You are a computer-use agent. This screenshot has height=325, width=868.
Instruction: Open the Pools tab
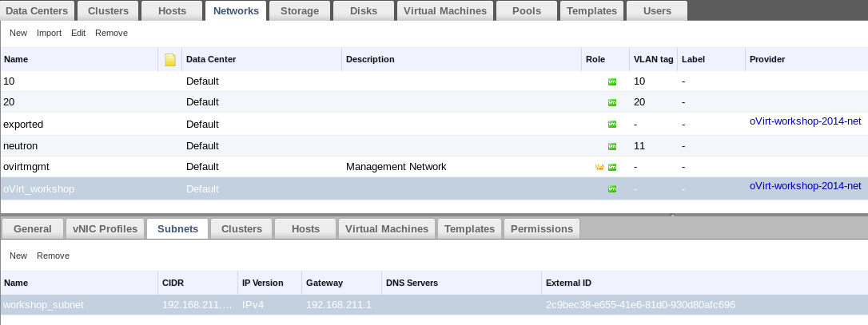(527, 11)
